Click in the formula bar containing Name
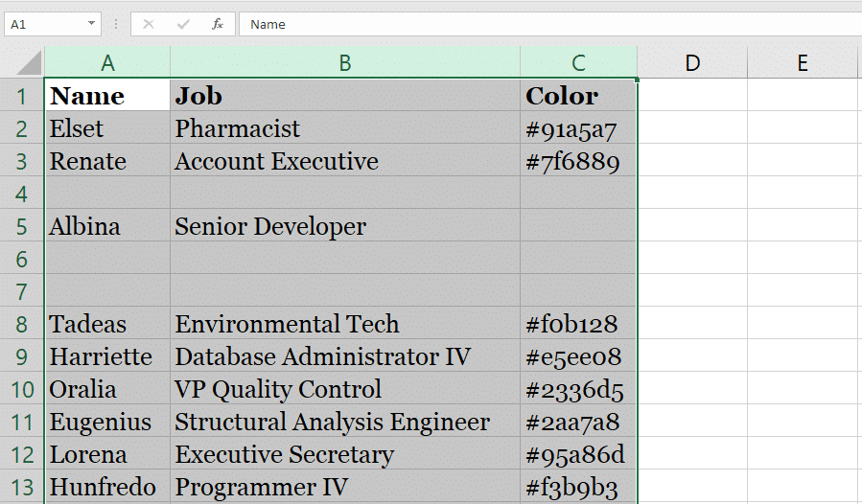Screen dimensions: 862x504 (x=550, y=24)
